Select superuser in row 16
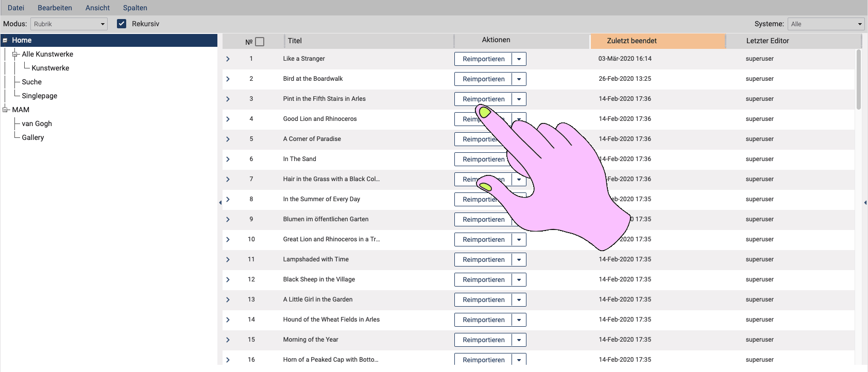 pyautogui.click(x=759, y=360)
